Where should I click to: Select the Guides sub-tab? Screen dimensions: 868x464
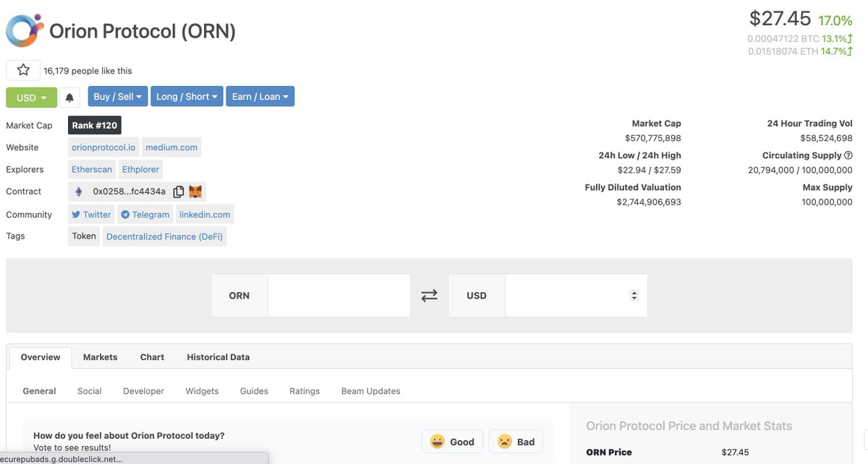pos(254,391)
